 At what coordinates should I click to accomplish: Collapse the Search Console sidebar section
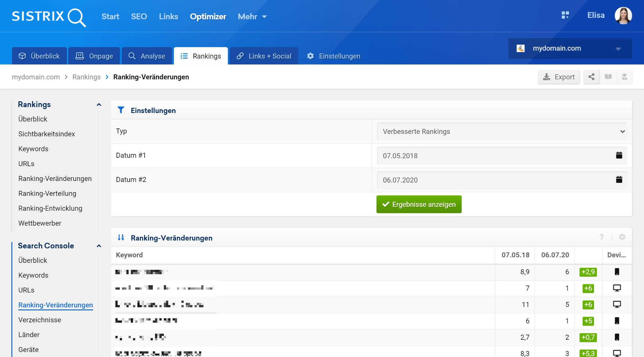click(x=99, y=246)
